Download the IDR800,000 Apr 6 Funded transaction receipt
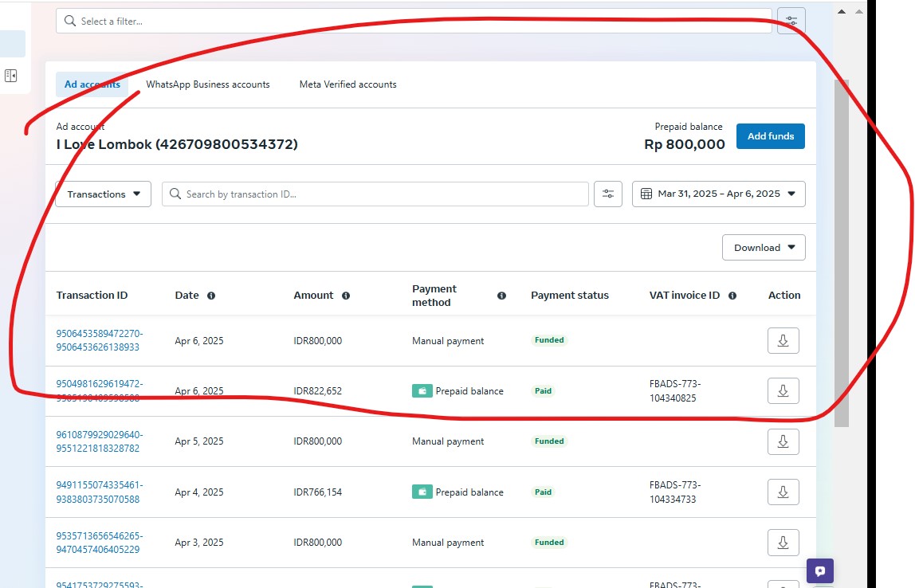 (783, 341)
